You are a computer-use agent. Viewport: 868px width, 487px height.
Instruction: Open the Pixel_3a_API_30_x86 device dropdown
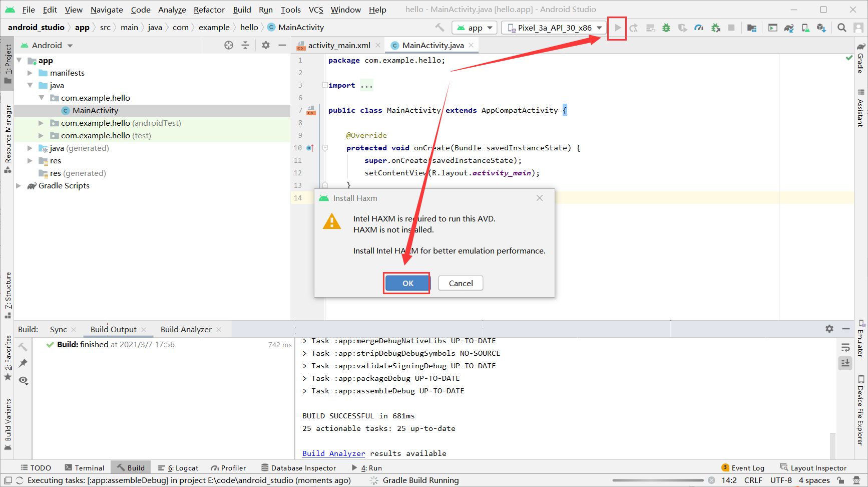pos(554,28)
